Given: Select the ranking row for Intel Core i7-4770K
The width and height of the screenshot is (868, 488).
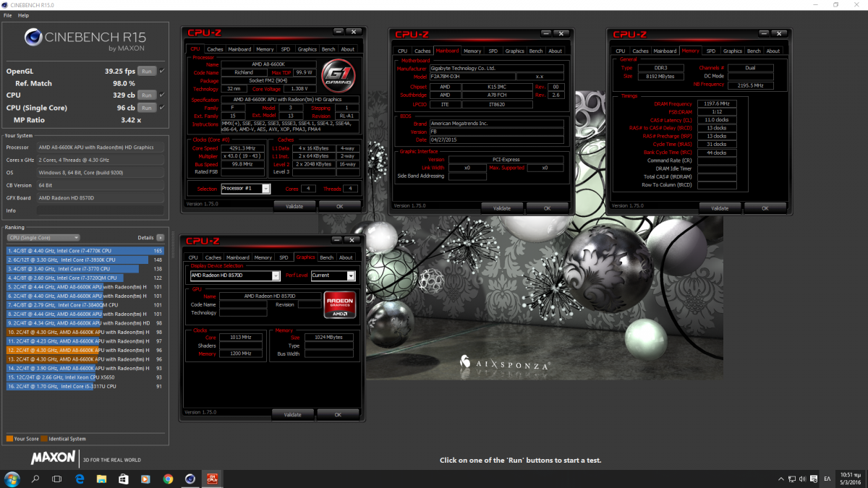Looking at the screenshot, I should 86,250.
